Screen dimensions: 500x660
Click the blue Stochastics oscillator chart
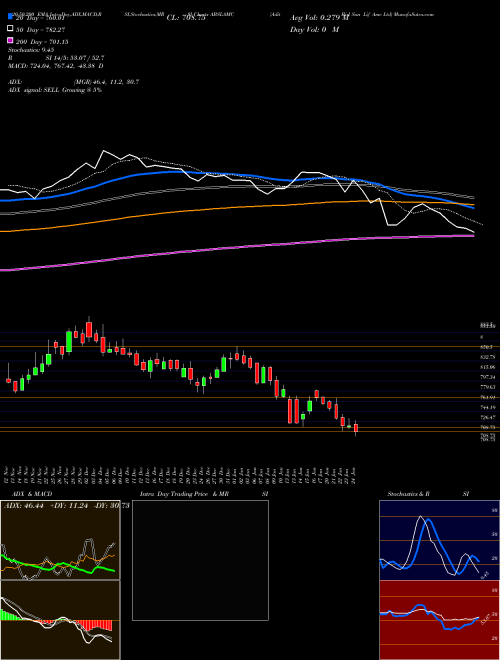tap(439, 540)
